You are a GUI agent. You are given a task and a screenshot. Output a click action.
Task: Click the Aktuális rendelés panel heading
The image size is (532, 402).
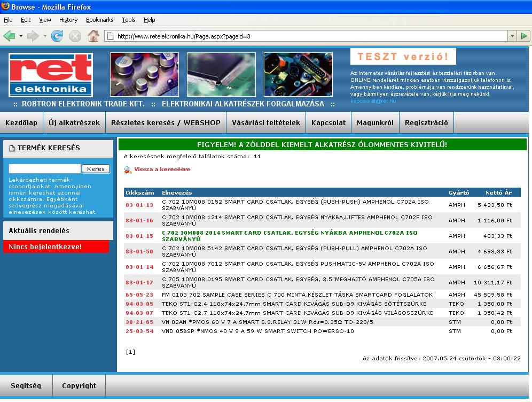pos(58,230)
